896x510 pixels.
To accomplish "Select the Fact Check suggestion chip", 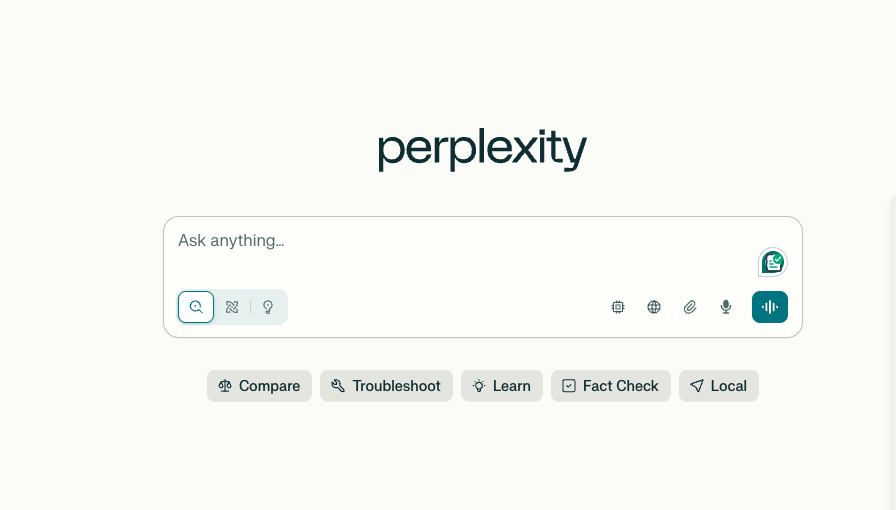I will point(611,386).
